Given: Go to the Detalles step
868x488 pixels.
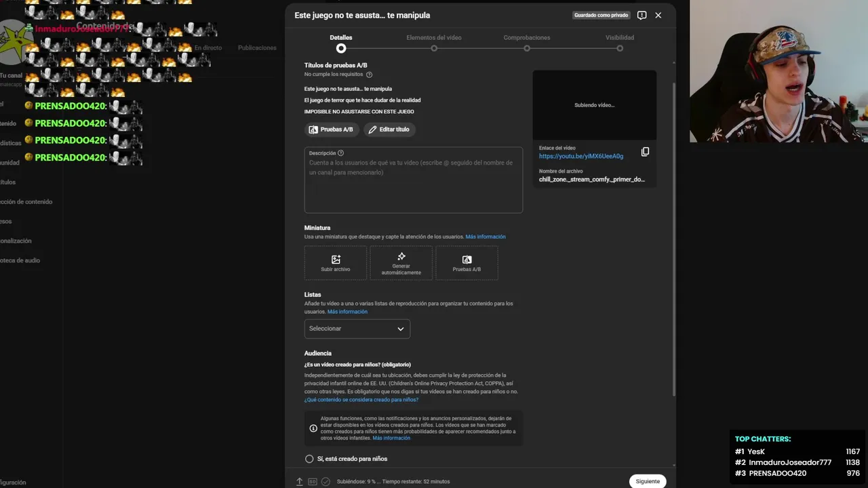Looking at the screenshot, I should pos(341,43).
